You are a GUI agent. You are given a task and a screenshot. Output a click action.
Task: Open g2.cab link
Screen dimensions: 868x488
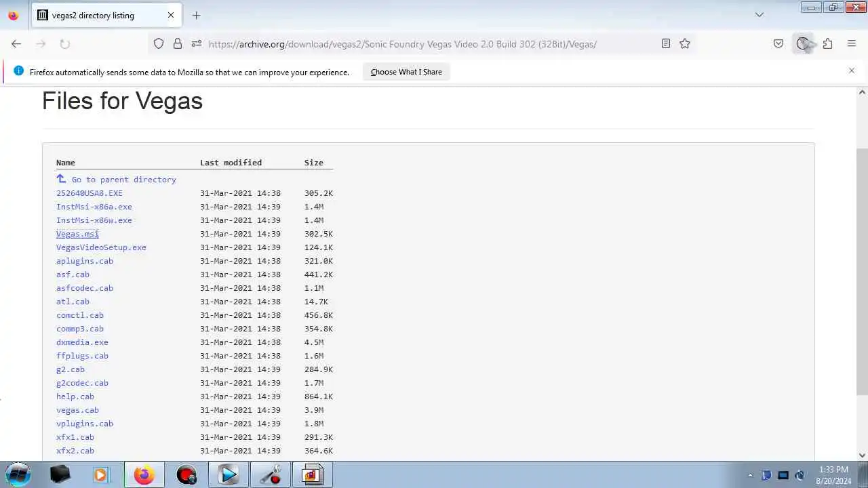71,369
